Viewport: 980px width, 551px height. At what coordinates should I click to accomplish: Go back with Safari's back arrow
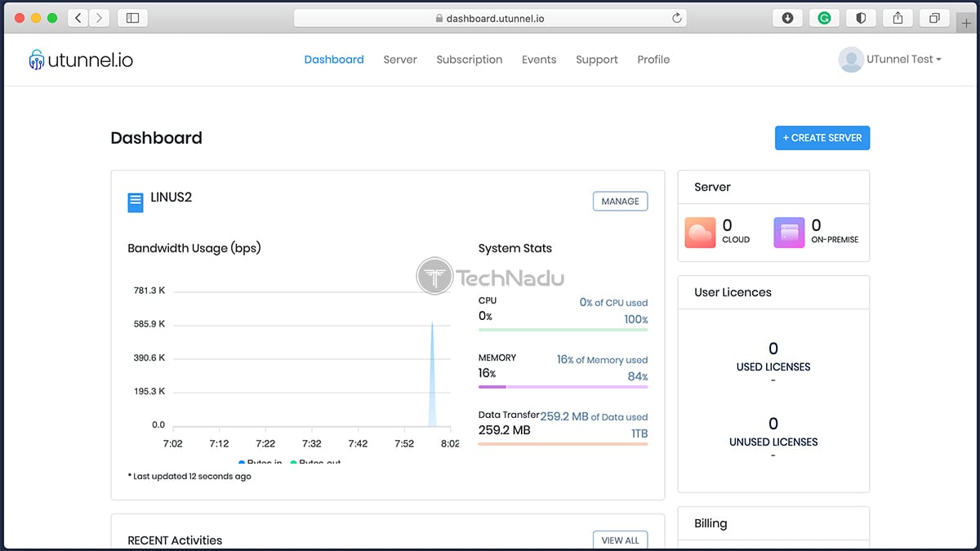tap(78, 18)
